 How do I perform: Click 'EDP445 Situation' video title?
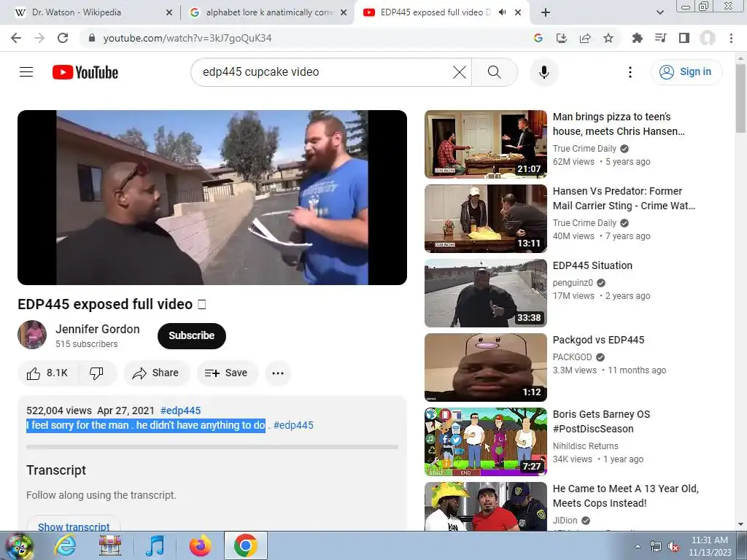(x=592, y=265)
